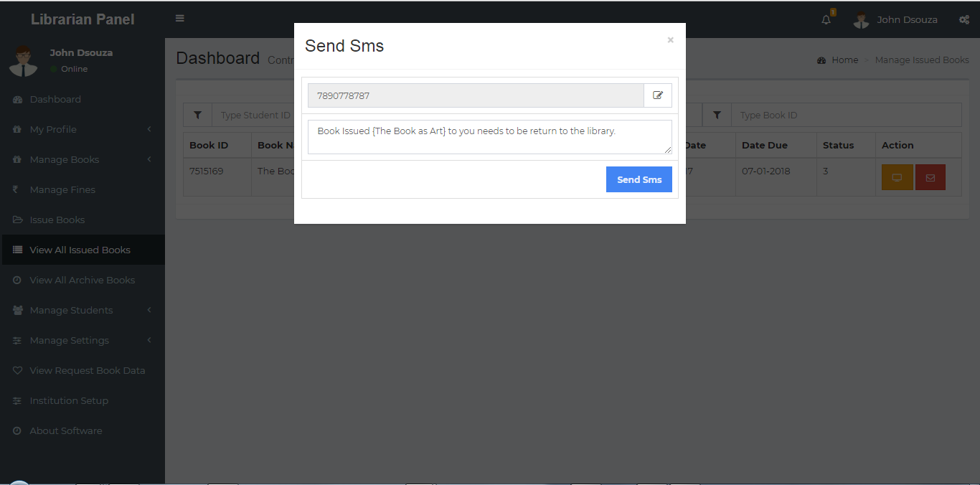Image resolution: width=980 pixels, height=485 pixels.
Task: Click the filter icon next to Type Student ID
Action: (x=198, y=115)
